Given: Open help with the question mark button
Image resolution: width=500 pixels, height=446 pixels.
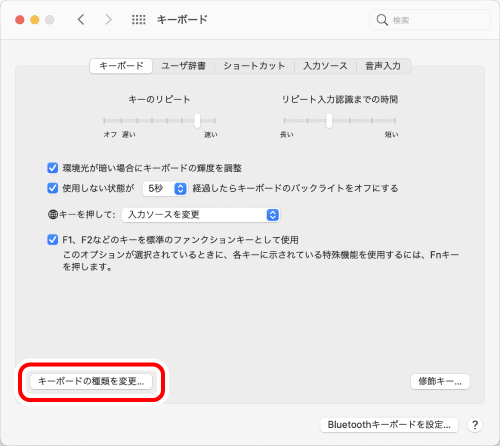Looking at the screenshot, I should point(475,425).
